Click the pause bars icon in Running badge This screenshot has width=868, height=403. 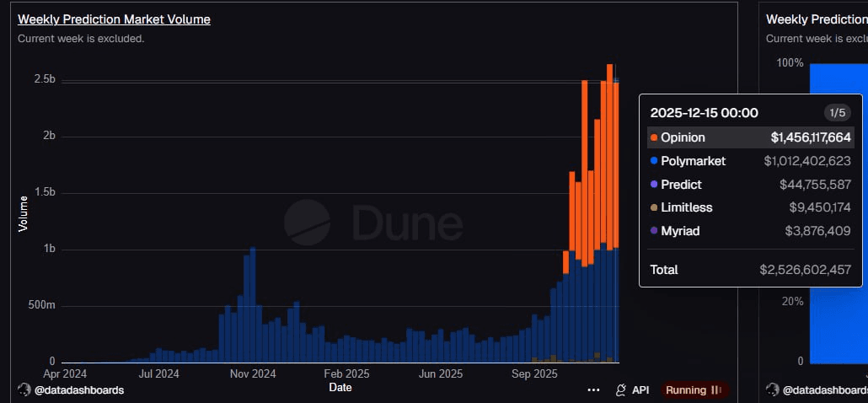(x=716, y=390)
